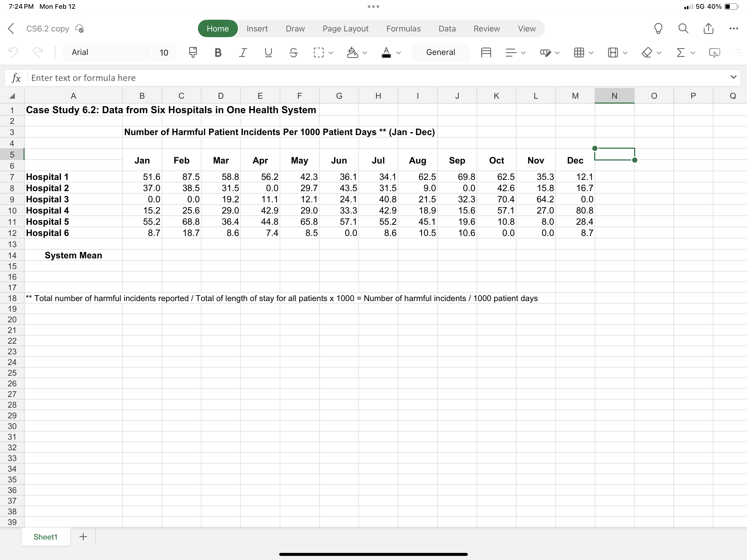
Task: Select the Sheet1 tab
Action: pyautogui.click(x=46, y=537)
